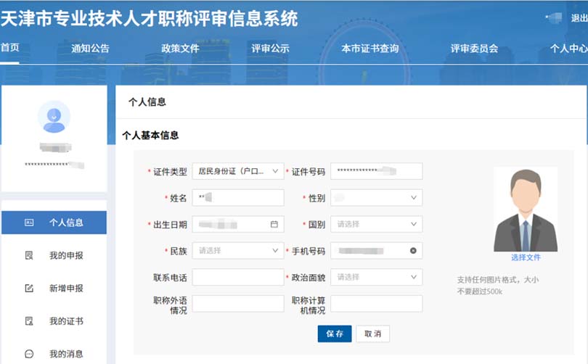Screen dimensions: 588x364
Task: Click the 我的证书 sidebar icon
Action: [29, 320]
